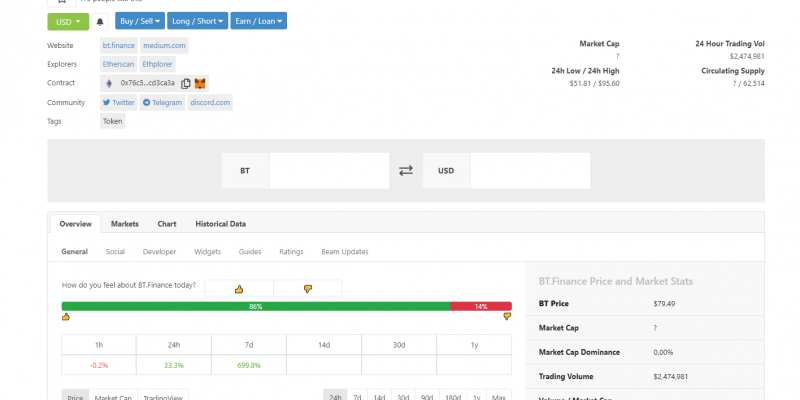Open the Ethplorer explorer link
The height and width of the screenshot is (400, 800).
pos(158,64)
